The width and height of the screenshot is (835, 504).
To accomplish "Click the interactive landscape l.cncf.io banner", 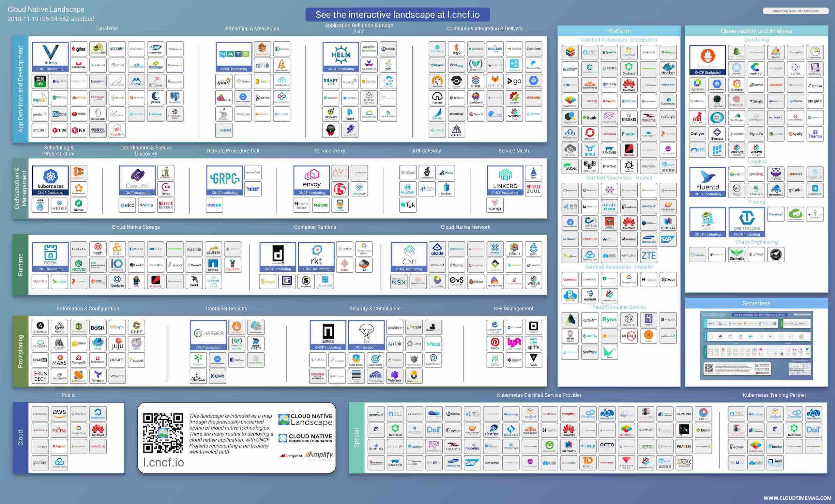I will click(398, 15).
